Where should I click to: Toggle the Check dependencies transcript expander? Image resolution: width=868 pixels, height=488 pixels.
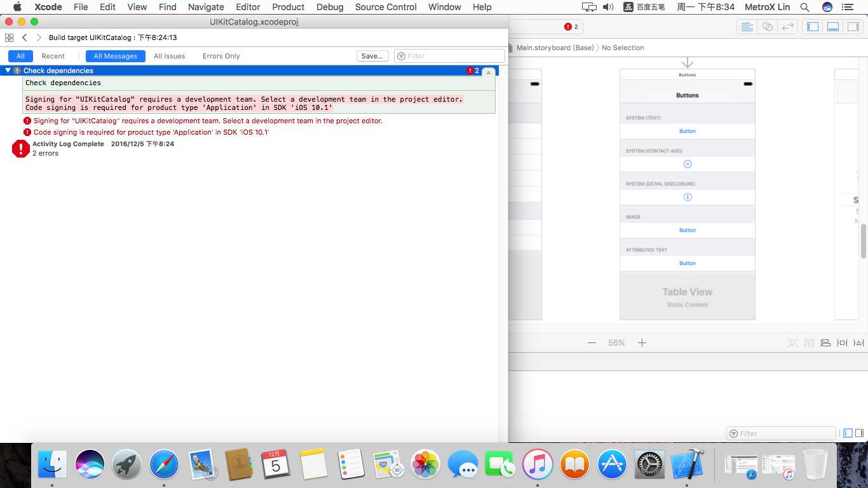pos(488,71)
